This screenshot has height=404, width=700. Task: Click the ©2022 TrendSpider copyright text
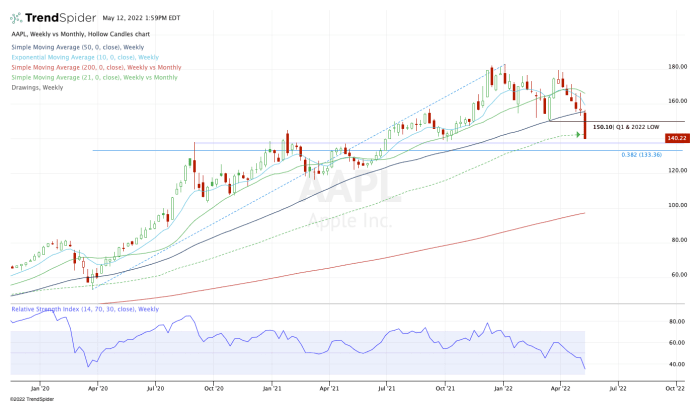pyautogui.click(x=32, y=399)
